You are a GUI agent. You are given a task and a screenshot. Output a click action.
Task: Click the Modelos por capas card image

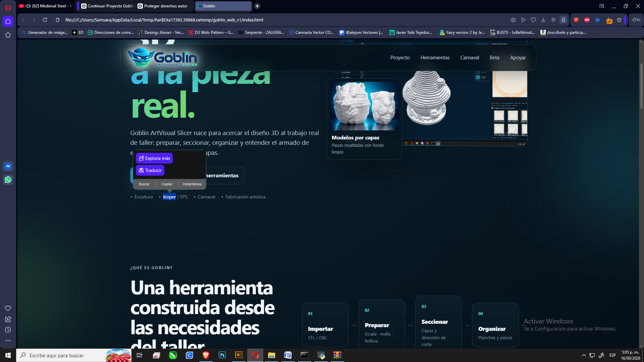(x=364, y=106)
